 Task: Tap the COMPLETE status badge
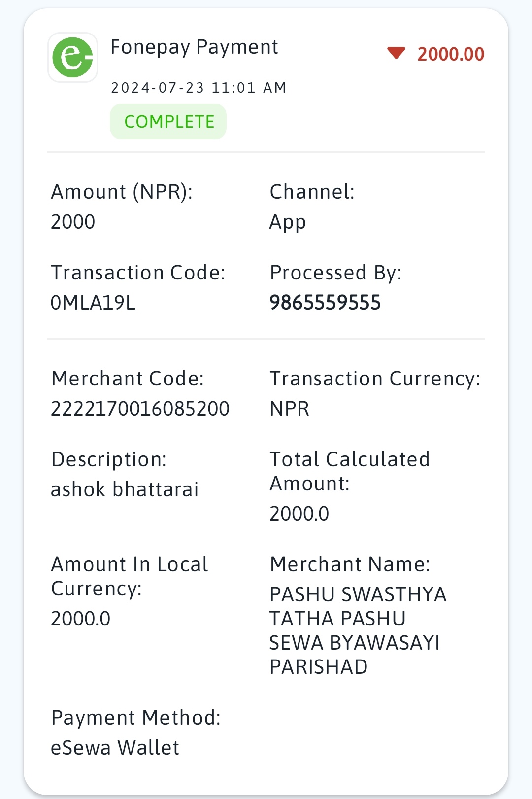point(168,122)
